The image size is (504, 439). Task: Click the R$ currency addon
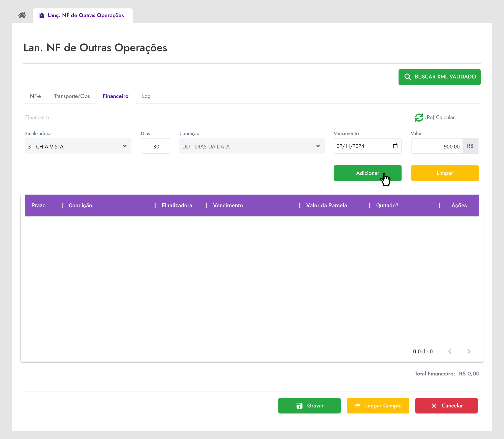470,146
